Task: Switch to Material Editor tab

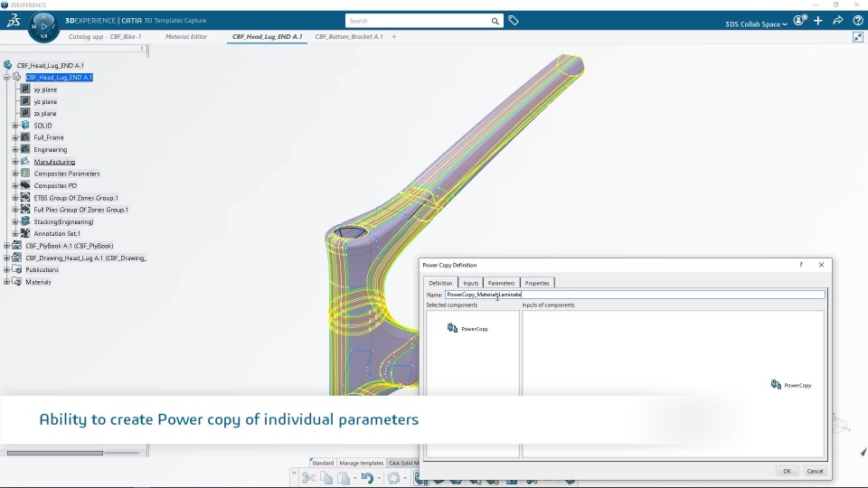Action: click(186, 36)
